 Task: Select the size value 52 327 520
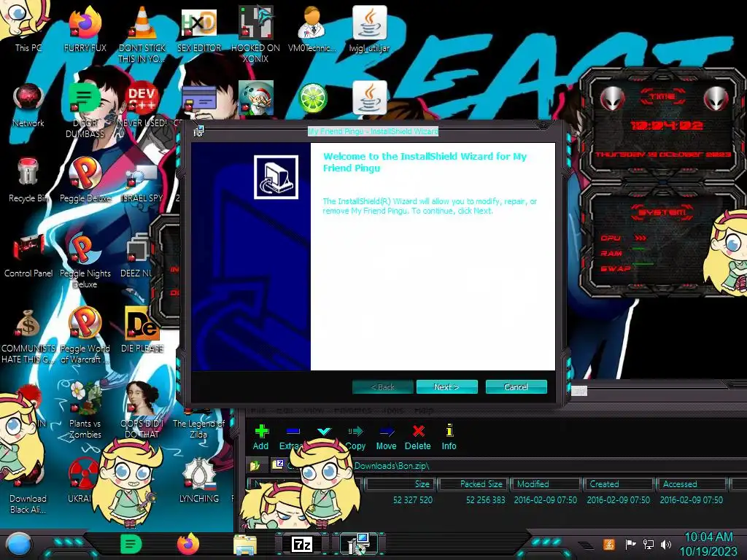tap(413, 500)
